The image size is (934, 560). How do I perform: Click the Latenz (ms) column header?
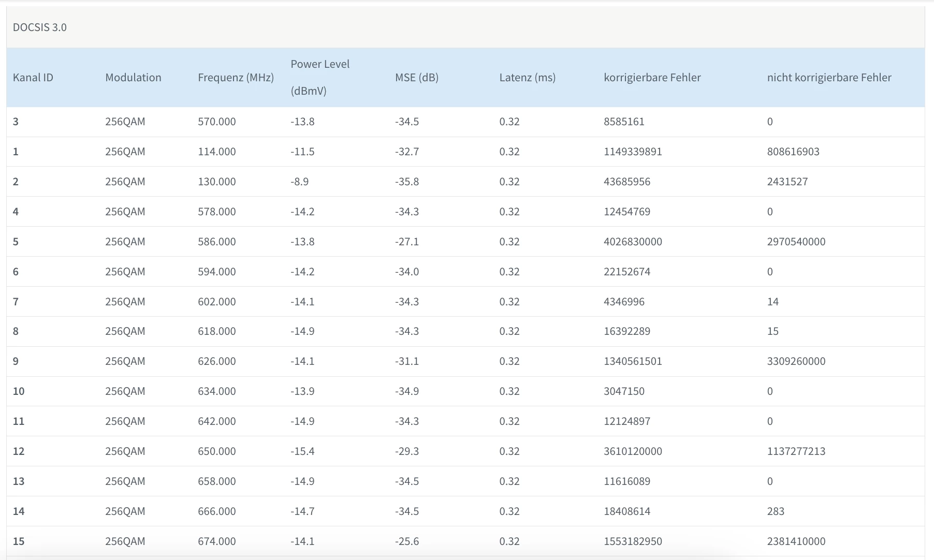[527, 78]
